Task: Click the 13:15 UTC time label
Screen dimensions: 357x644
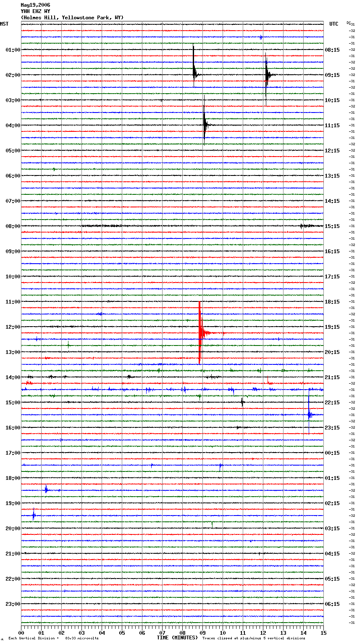Action: coord(332,176)
